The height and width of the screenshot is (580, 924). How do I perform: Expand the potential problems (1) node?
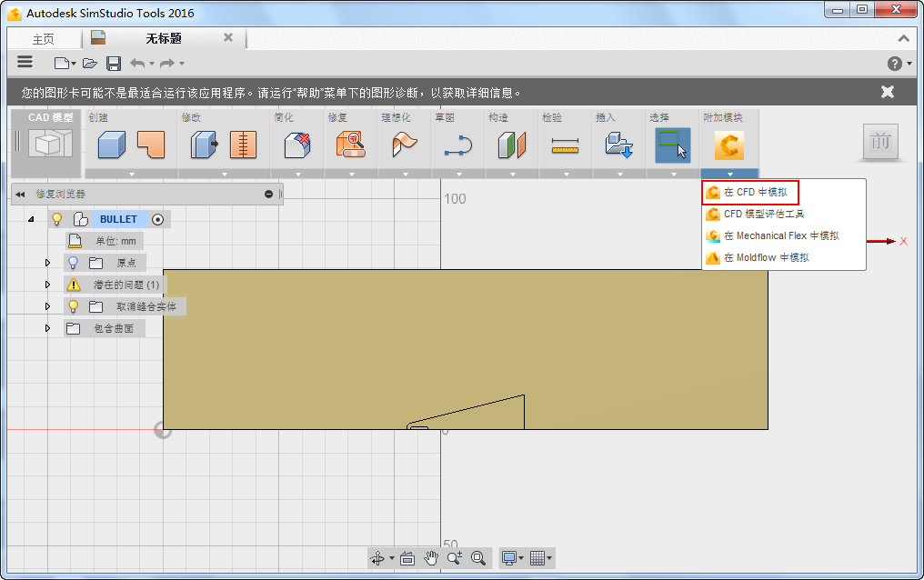tap(47, 285)
